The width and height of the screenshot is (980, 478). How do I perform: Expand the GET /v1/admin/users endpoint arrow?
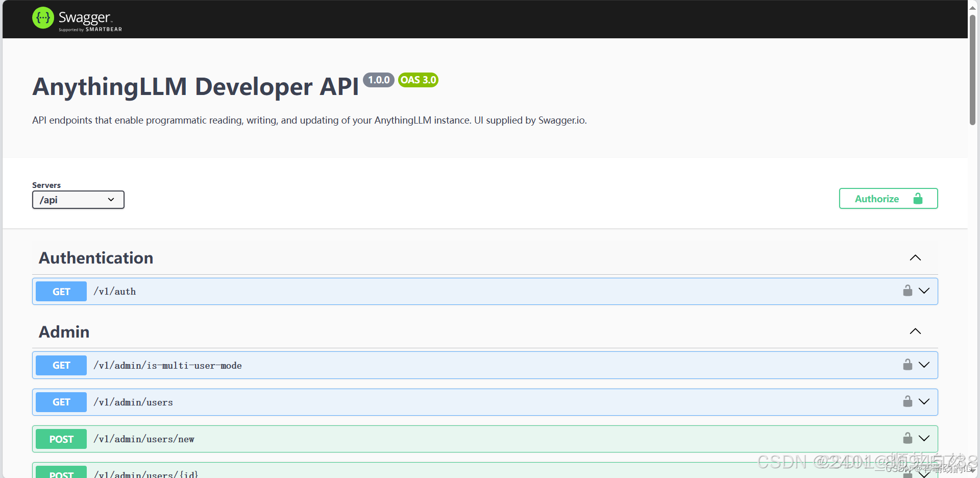click(x=924, y=401)
